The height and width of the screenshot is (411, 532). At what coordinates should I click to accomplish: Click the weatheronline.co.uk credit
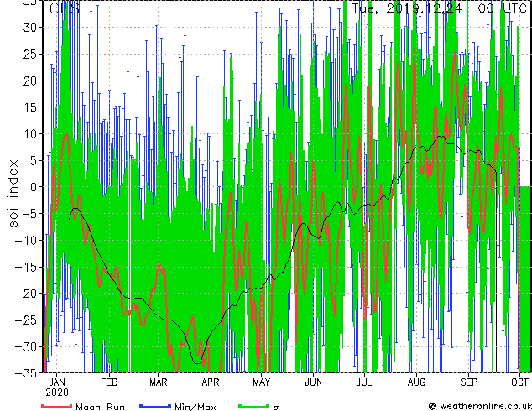480,406
